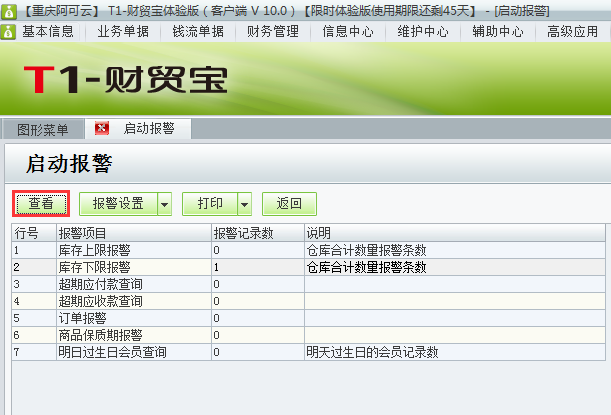Click record count 0 for 库存上限报警

coord(258,250)
